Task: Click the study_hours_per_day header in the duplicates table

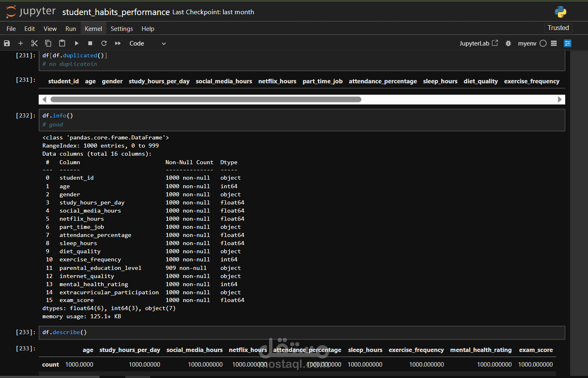Action: coord(159,81)
